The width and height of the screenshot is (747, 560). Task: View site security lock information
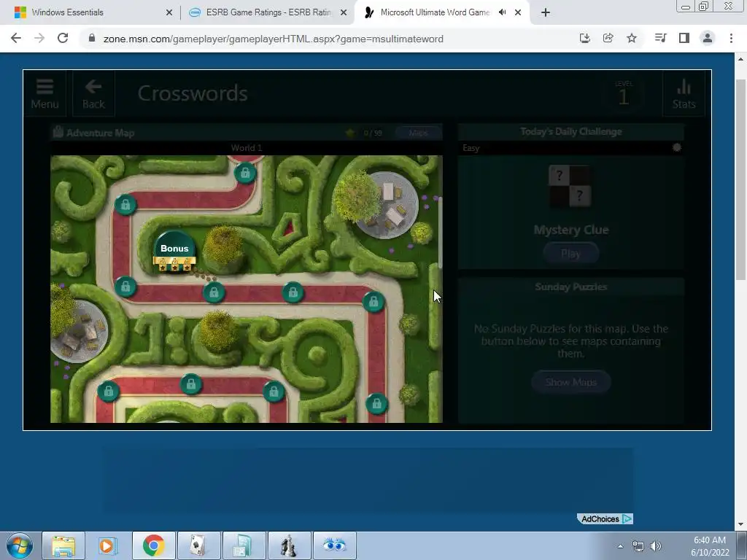[x=92, y=38]
